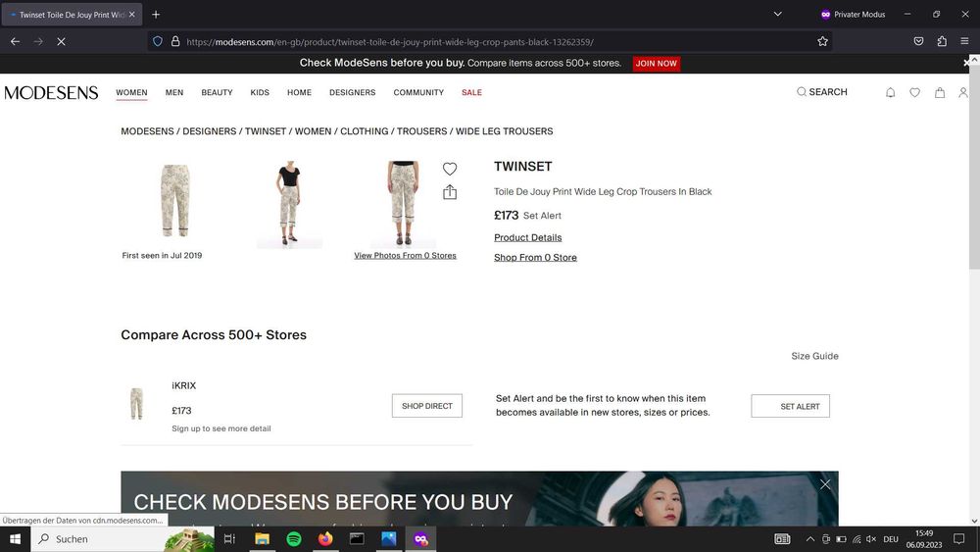Viewport: 980px width, 552px height.
Task: Open Firefox Pocket save icon
Action: 918,41
